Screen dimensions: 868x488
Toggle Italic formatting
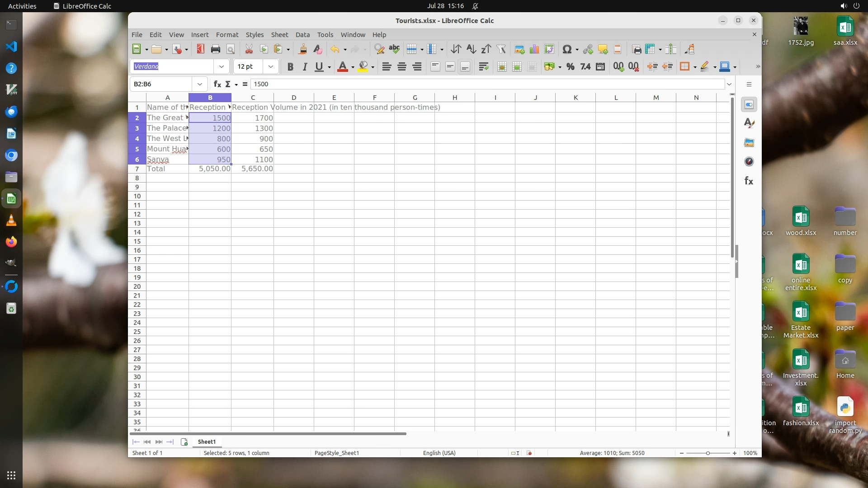pos(305,67)
